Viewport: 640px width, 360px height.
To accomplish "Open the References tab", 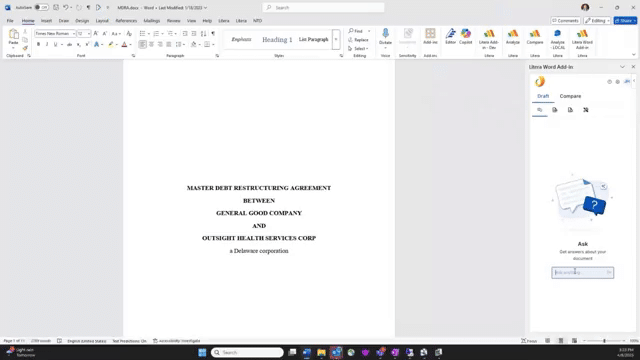I will (x=126, y=20).
